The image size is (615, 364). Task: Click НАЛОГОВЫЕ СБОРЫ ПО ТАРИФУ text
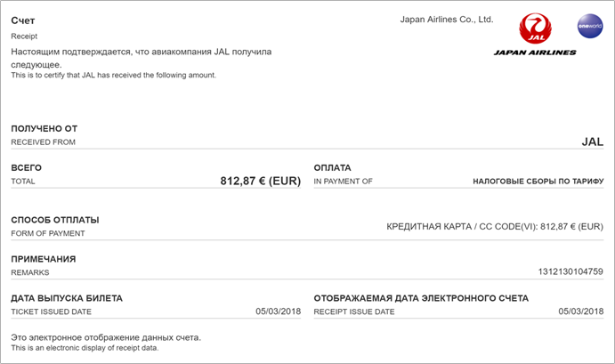pos(538,181)
